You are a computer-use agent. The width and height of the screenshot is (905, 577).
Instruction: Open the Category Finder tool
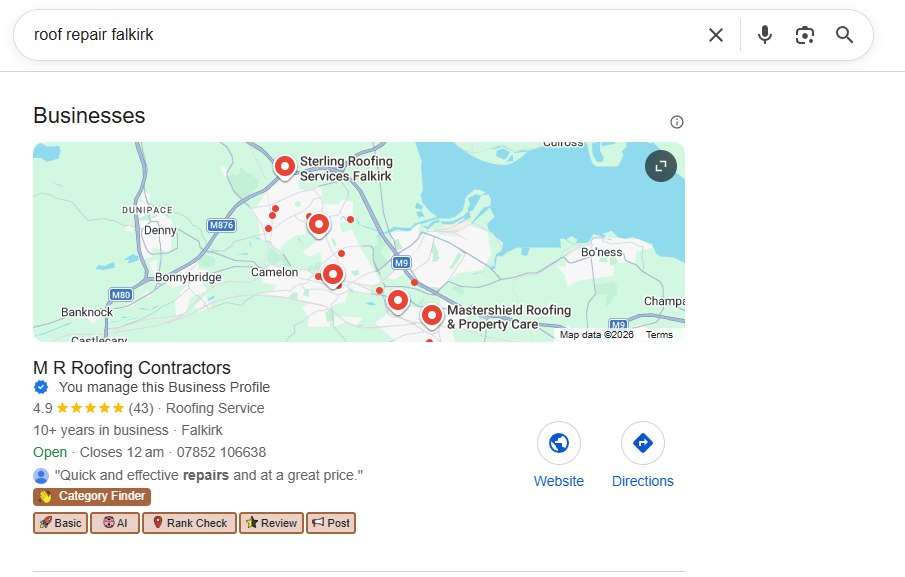click(92, 496)
